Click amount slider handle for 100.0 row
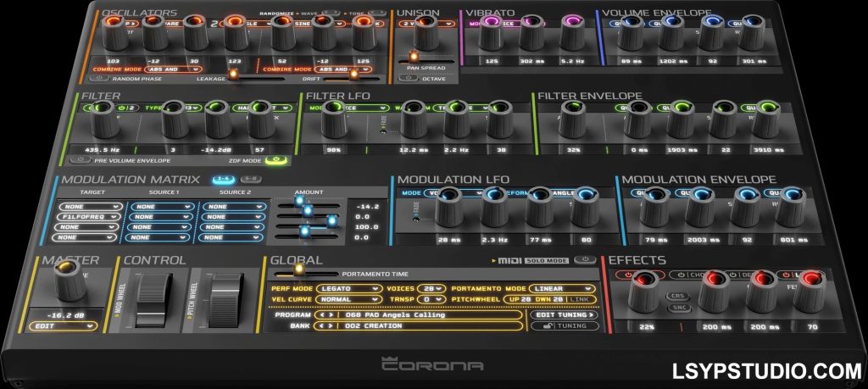This screenshot has width=868, height=389. click(x=332, y=221)
